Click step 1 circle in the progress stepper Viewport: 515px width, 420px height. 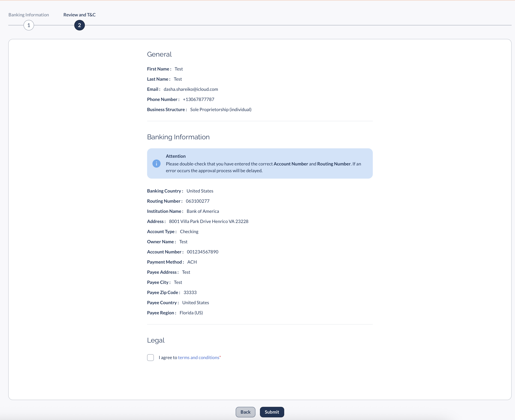tap(29, 25)
